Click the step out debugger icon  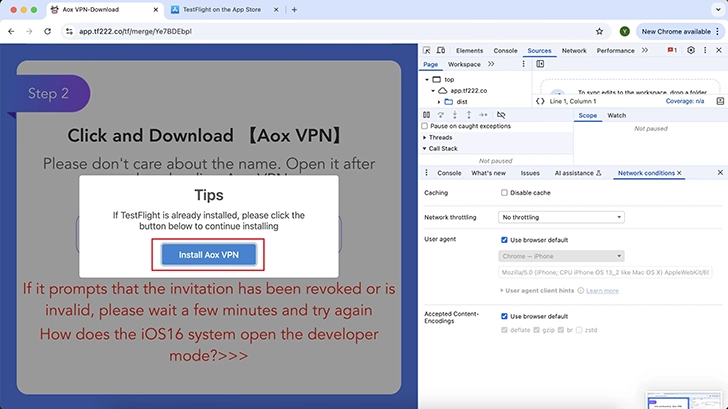point(469,115)
